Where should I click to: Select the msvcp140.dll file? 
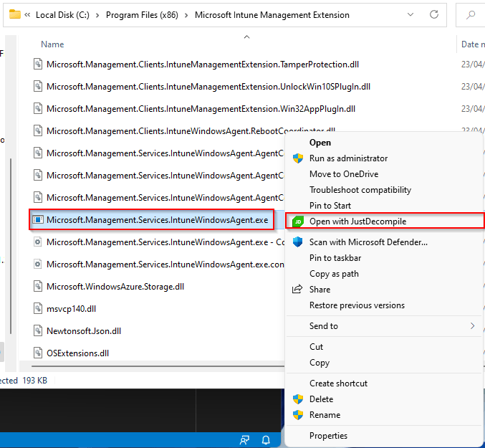pos(69,309)
